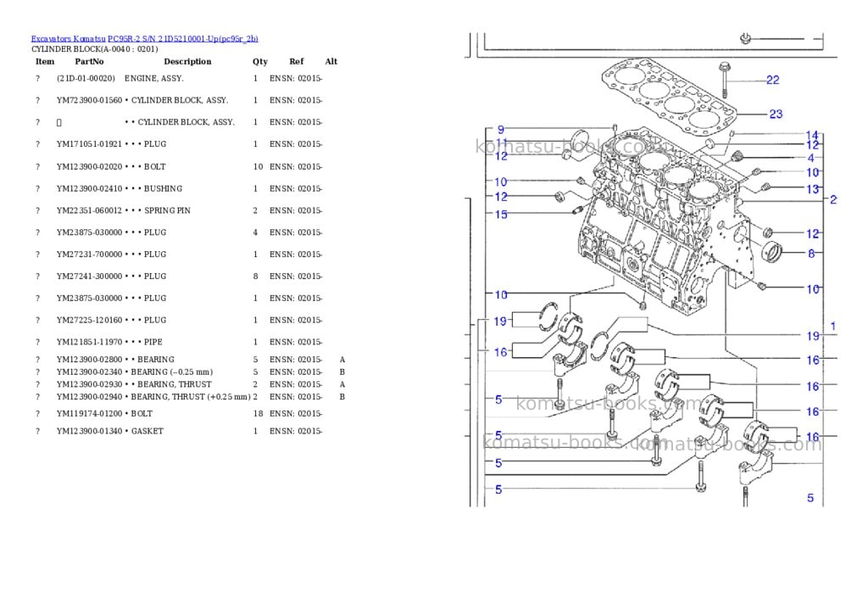
Task: Click callout number 13 in diagram
Action: [x=812, y=189]
